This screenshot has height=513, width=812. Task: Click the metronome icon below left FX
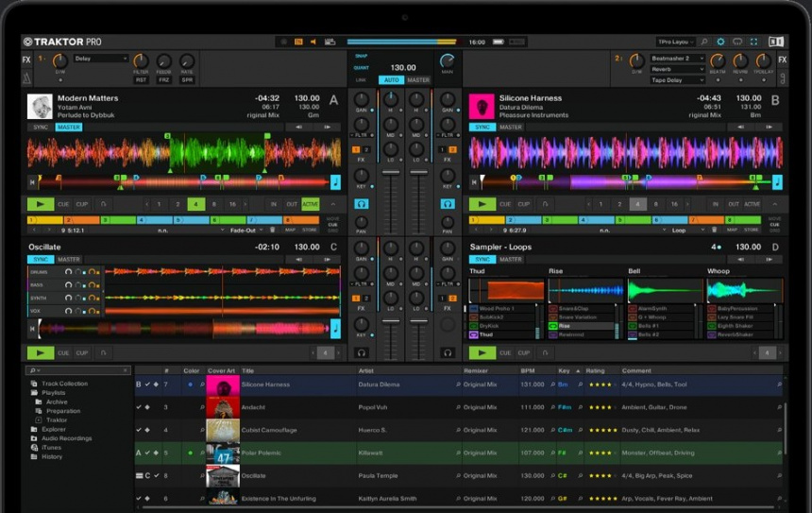click(x=26, y=78)
